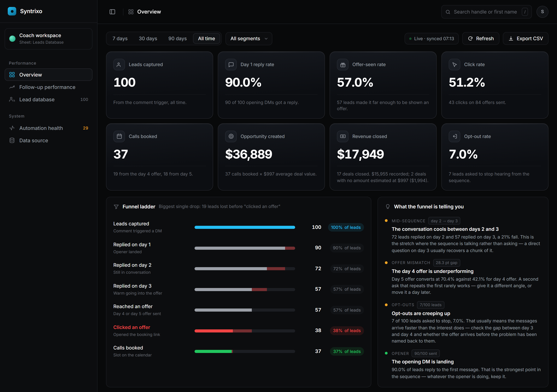Click the Offer-seen rate gift icon
Image resolution: width=557 pixels, height=392 pixels.
point(343,65)
